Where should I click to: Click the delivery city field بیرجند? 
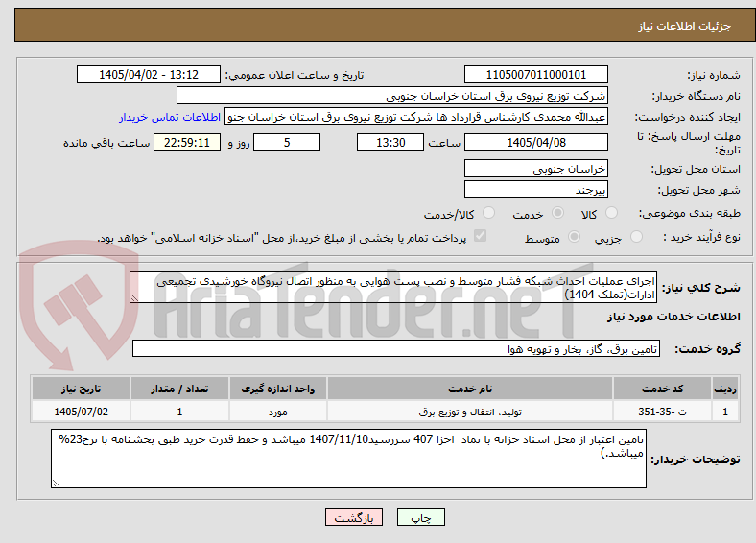click(x=535, y=190)
